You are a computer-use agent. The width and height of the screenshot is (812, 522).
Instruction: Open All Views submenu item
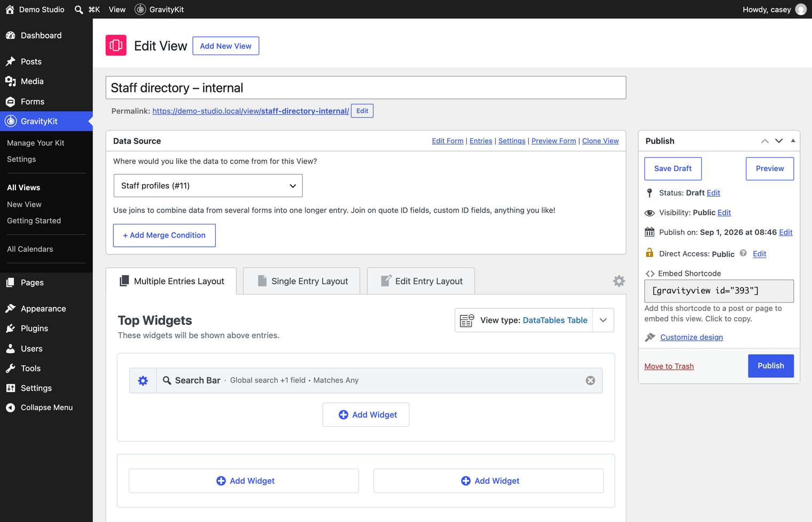(24, 188)
